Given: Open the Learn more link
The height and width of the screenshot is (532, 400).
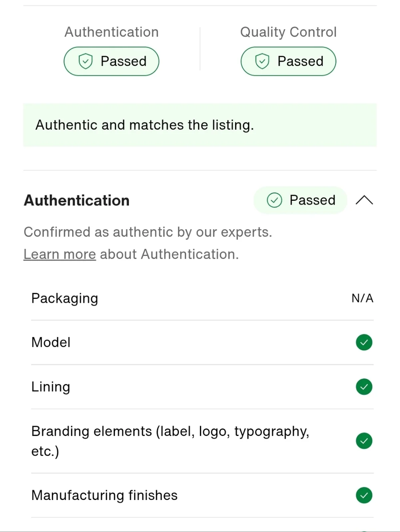Looking at the screenshot, I should 60,254.
